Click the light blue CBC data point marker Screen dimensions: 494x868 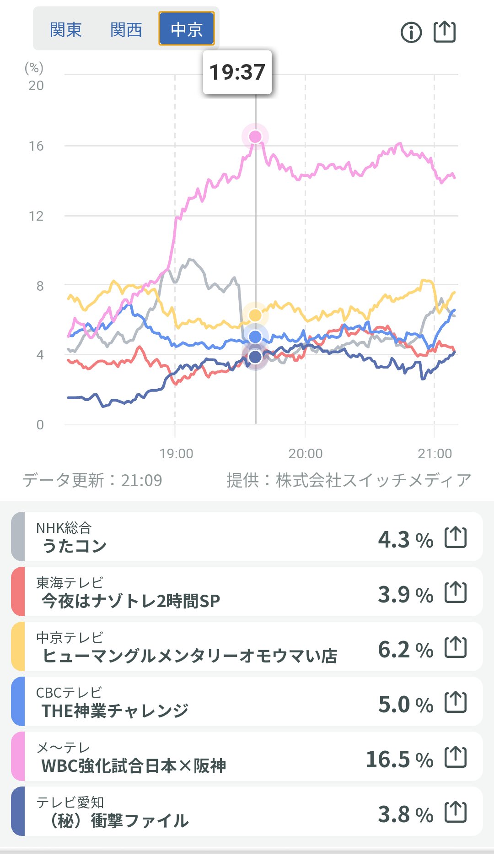[255, 337]
